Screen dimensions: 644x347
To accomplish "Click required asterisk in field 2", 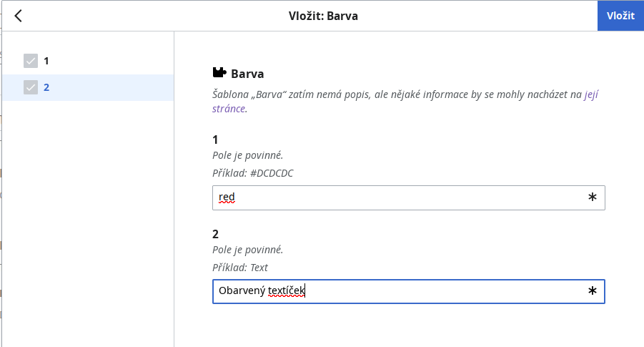I will coord(592,291).
